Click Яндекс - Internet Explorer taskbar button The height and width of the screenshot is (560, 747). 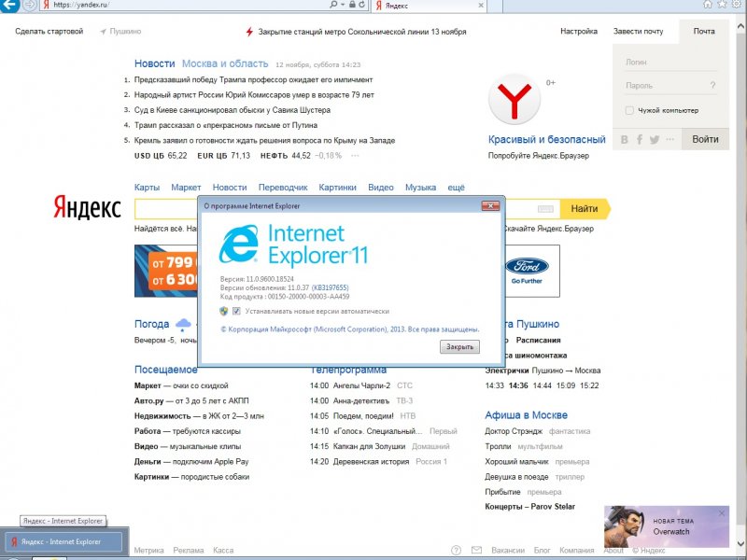(x=63, y=541)
